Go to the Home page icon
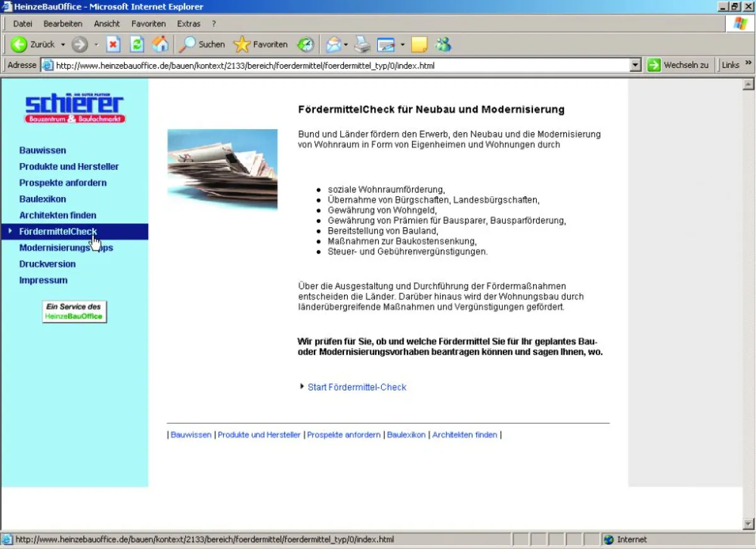Screen dimensions: 756x549 point(161,45)
